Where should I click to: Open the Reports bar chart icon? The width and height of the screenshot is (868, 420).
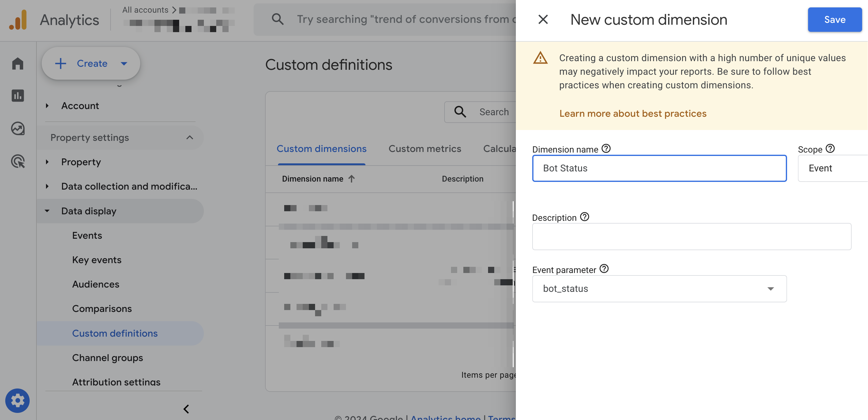(18, 96)
